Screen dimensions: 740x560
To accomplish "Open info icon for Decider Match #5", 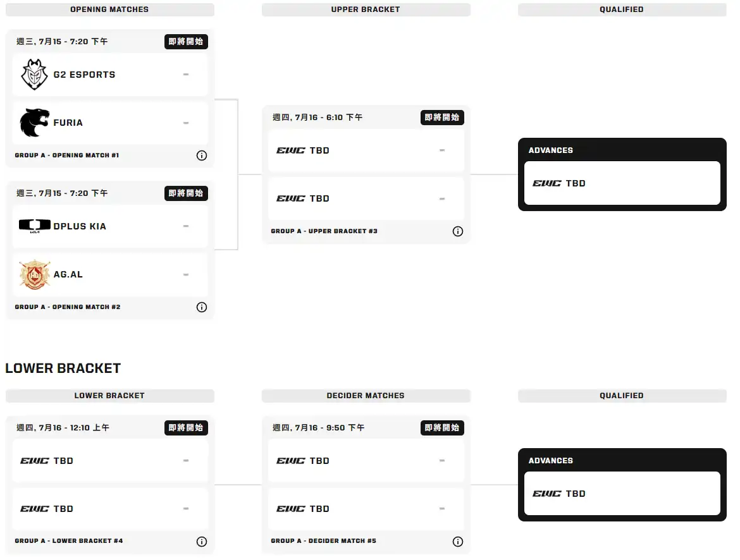I will point(458,542).
